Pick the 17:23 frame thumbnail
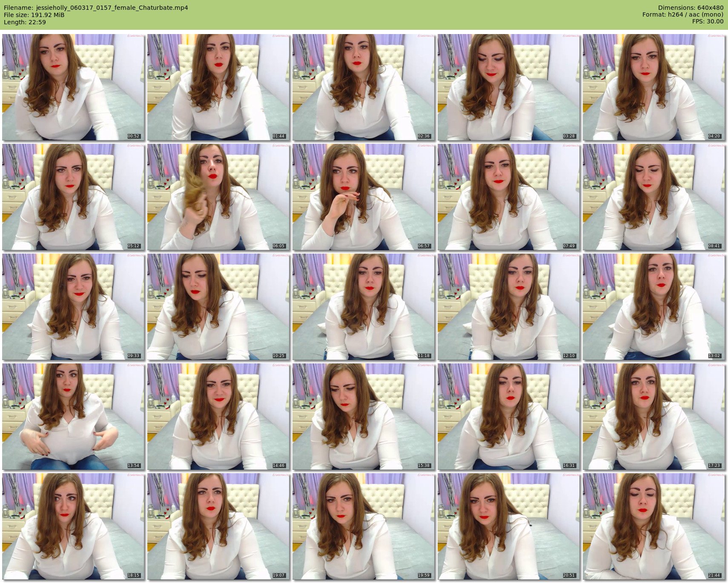728x583 pixels. click(654, 417)
